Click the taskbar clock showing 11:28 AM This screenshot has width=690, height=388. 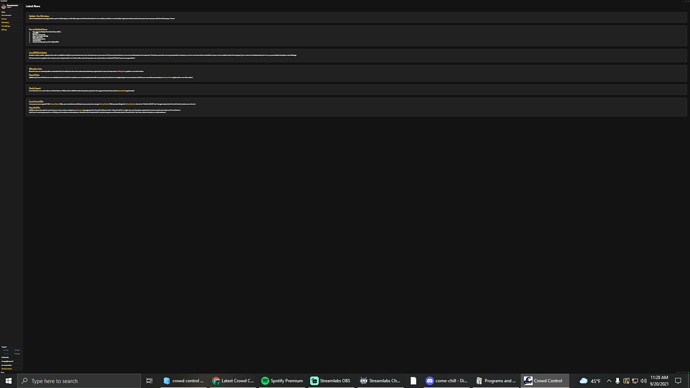point(659,381)
